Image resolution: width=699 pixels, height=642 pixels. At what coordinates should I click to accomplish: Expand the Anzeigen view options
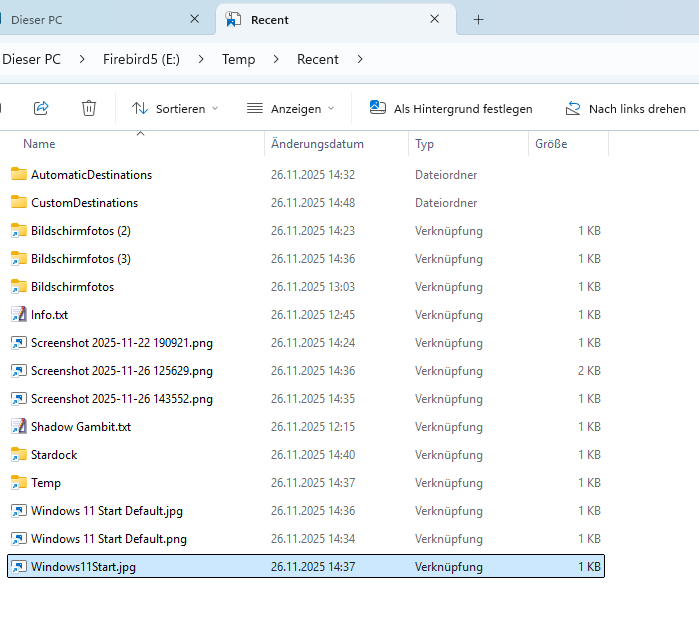291,108
